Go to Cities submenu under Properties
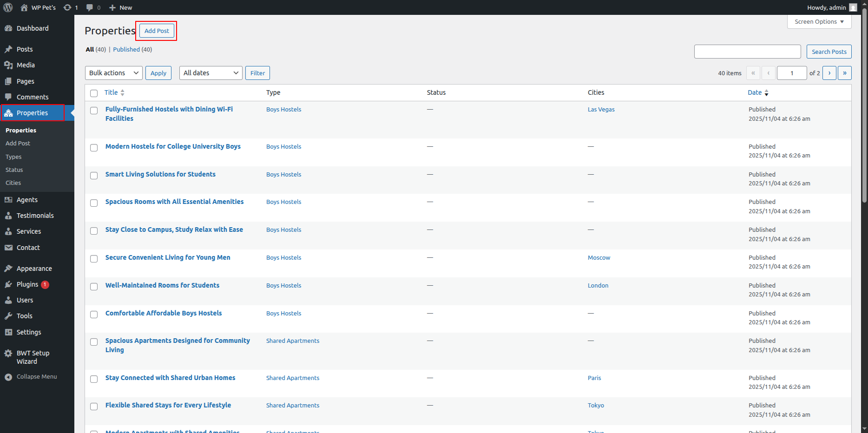This screenshot has height=433, width=868. click(x=13, y=183)
